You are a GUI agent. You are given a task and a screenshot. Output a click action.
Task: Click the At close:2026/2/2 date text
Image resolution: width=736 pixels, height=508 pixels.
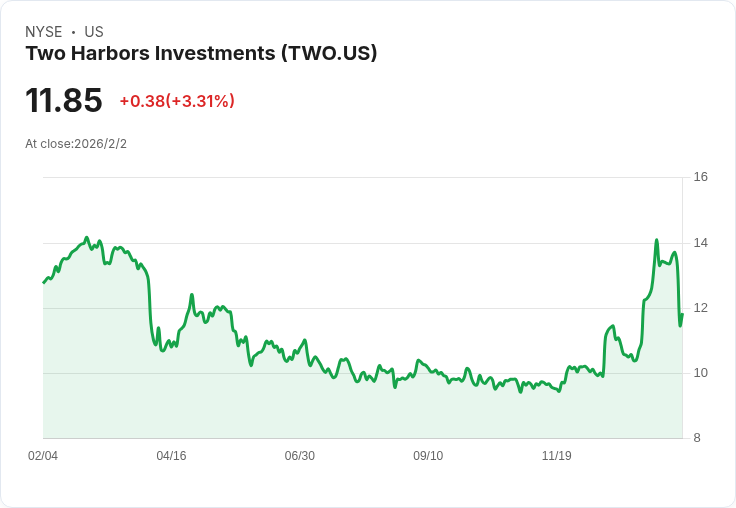coord(76,144)
